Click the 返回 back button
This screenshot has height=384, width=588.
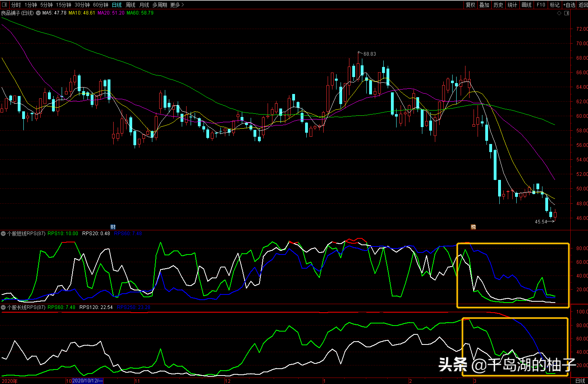[583, 5]
